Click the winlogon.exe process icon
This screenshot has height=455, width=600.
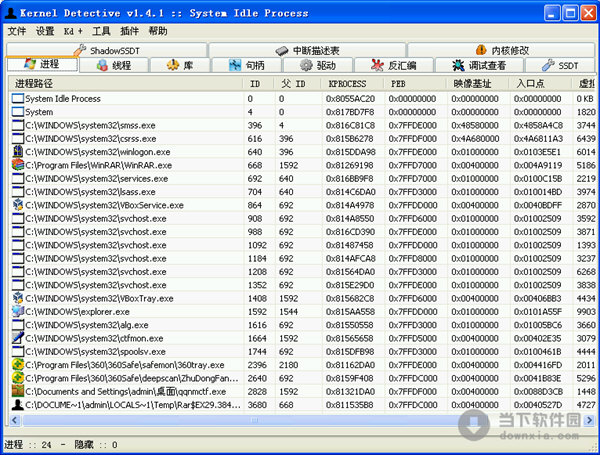(x=18, y=152)
